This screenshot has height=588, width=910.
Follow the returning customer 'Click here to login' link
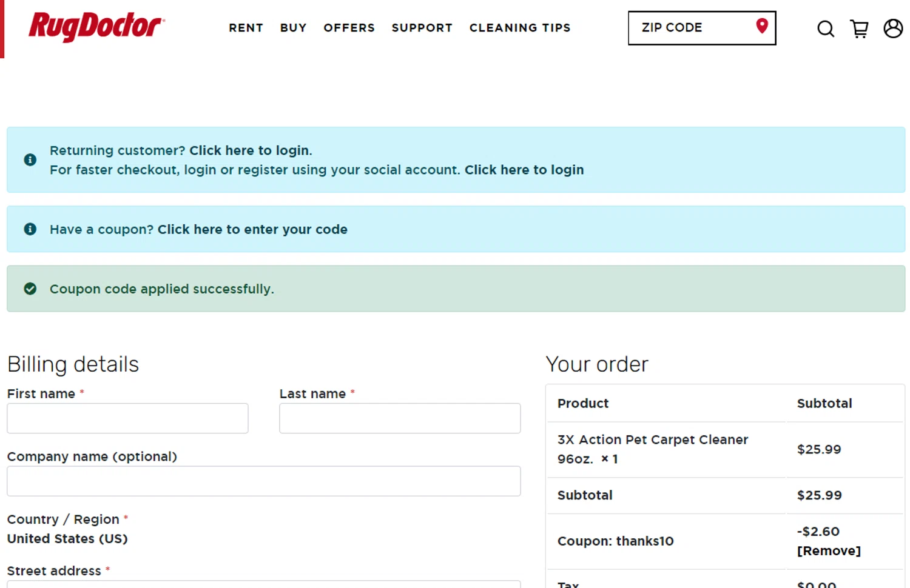pos(249,150)
